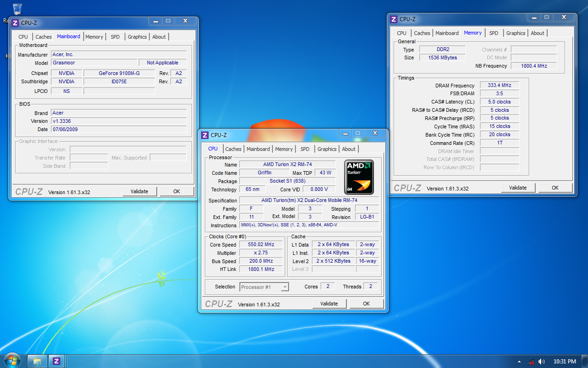Click CAS# Latency '5.0 clocks'
This screenshot has height=368, width=588.
(500, 102)
